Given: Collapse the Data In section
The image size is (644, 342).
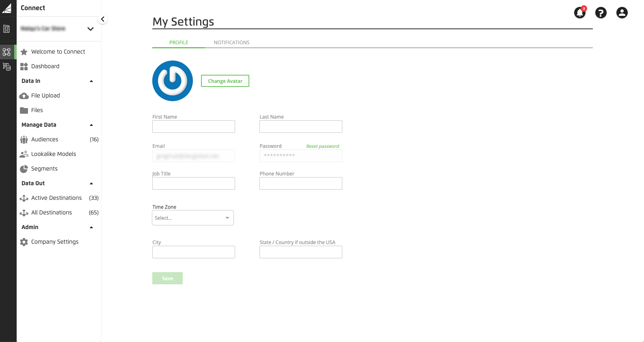Looking at the screenshot, I should 91,81.
